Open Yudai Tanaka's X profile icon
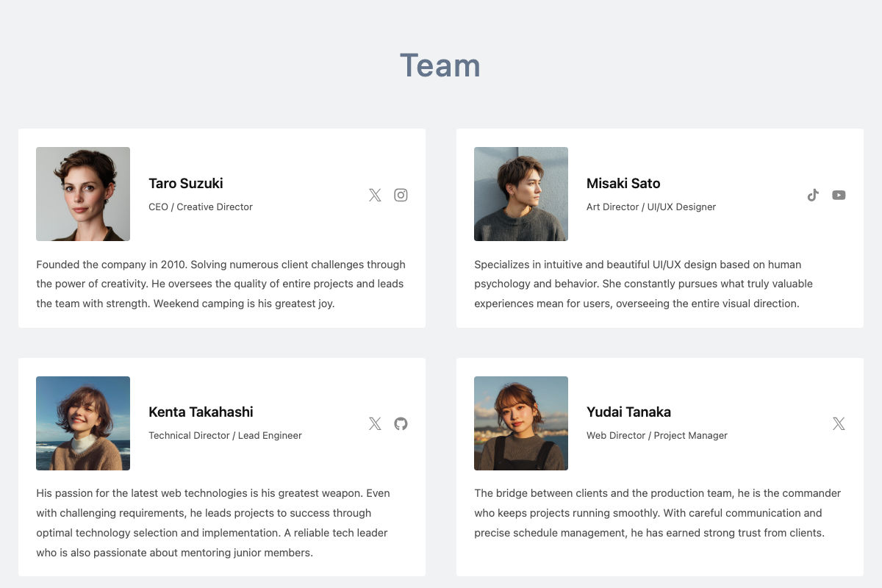 (x=839, y=423)
